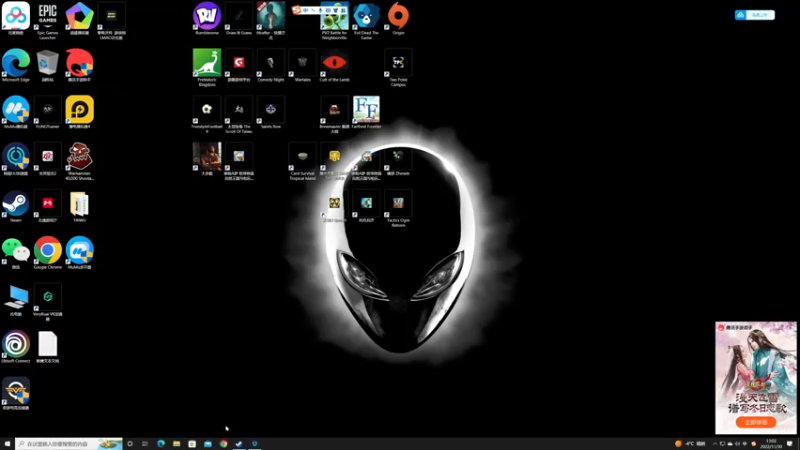Screen dimensions: 800x450
Task: Open the Epic Games Launcher shortcut
Action: pos(47,20)
